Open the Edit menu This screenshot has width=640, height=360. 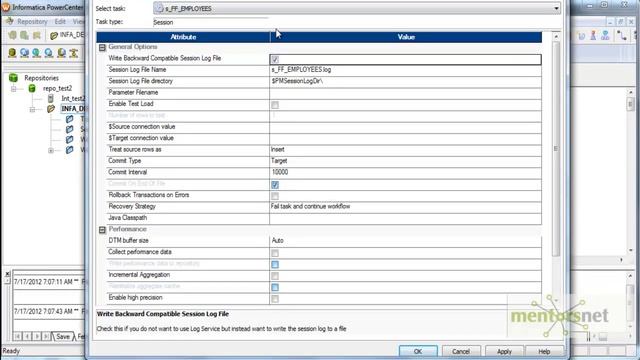click(x=60, y=21)
